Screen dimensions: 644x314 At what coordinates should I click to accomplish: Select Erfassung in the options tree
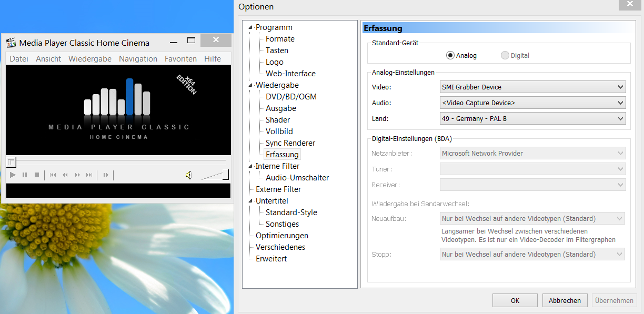click(x=282, y=155)
